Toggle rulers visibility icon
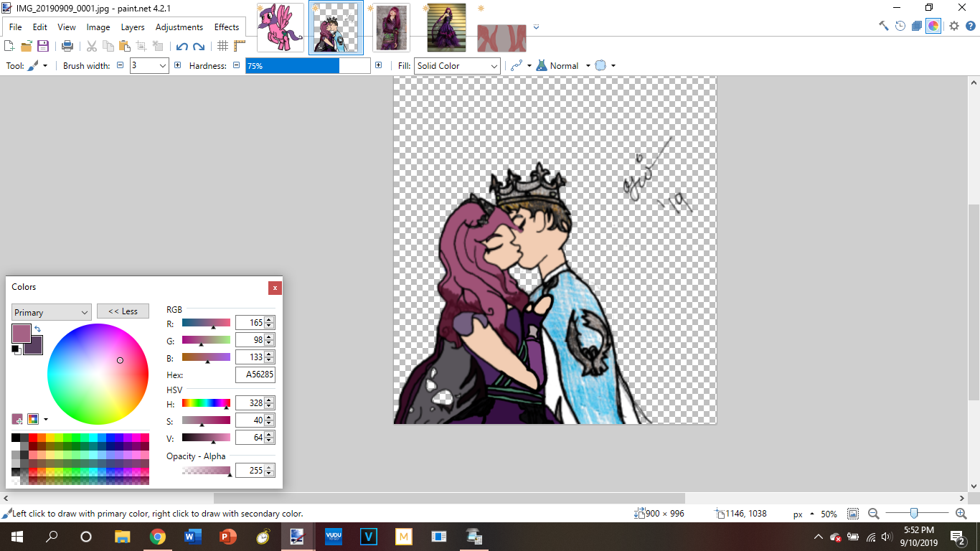This screenshot has width=980, height=551. coord(240,46)
